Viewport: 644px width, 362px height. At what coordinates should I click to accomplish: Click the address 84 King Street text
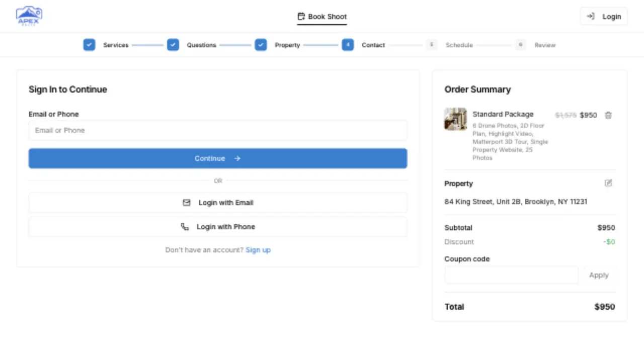(x=516, y=202)
